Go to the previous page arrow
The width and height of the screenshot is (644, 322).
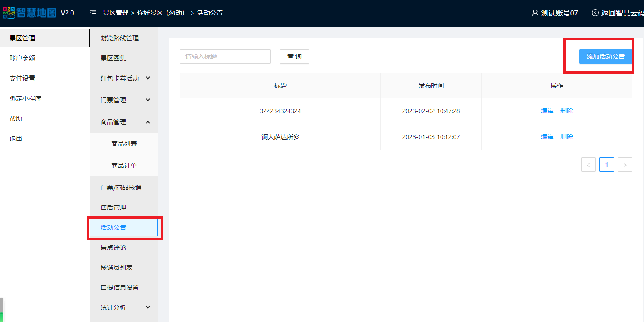point(588,165)
